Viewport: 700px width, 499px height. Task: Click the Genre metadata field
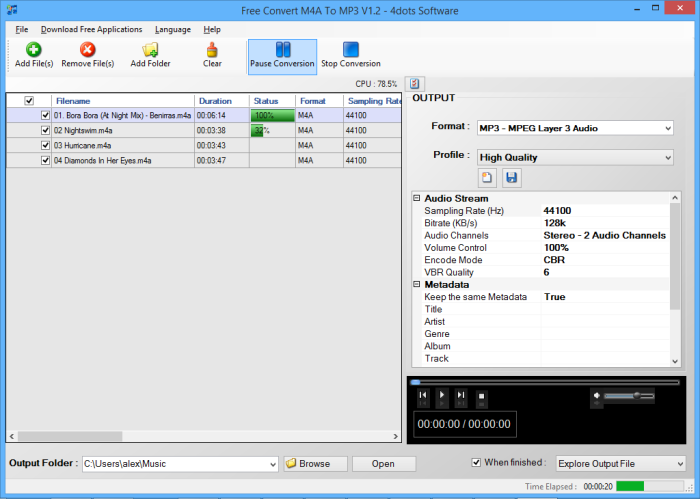coord(605,334)
